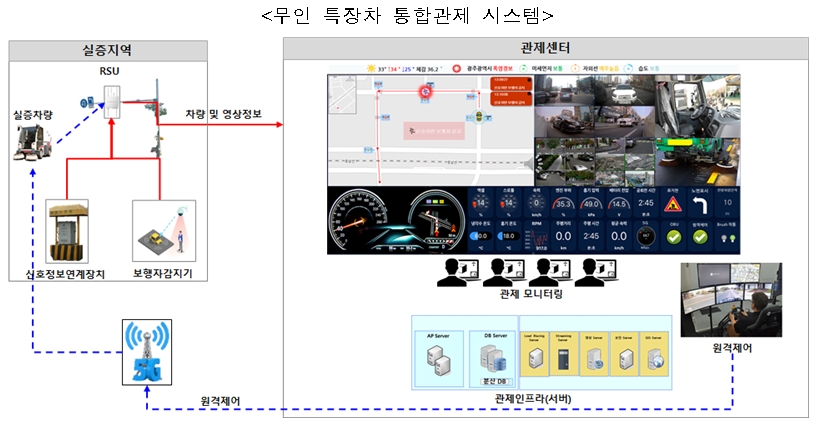The height and width of the screenshot is (430, 821).
Task: Click the 무인 특장차 통합관제 시스템 title
Action: 407,15
